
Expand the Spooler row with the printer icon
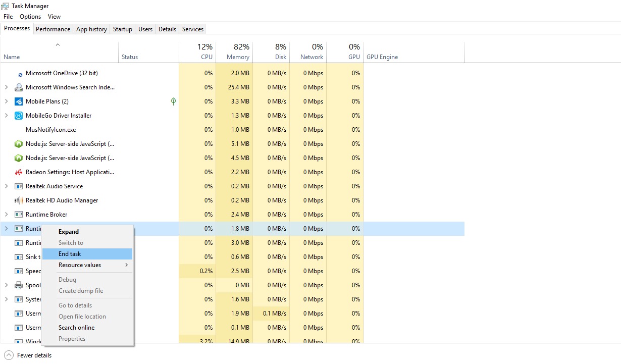point(6,285)
